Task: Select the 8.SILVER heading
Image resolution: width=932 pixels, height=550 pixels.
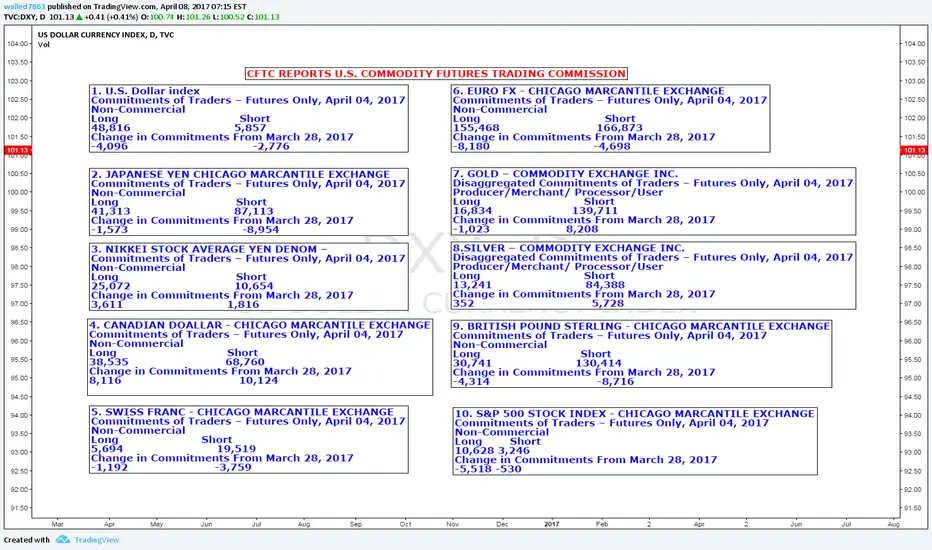Action: [x=569, y=248]
